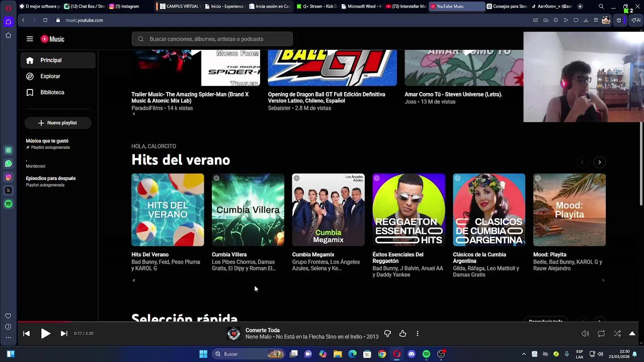Open Amar Como Tú Steven Universe title
Screen dimensions: 644x362
point(453,95)
